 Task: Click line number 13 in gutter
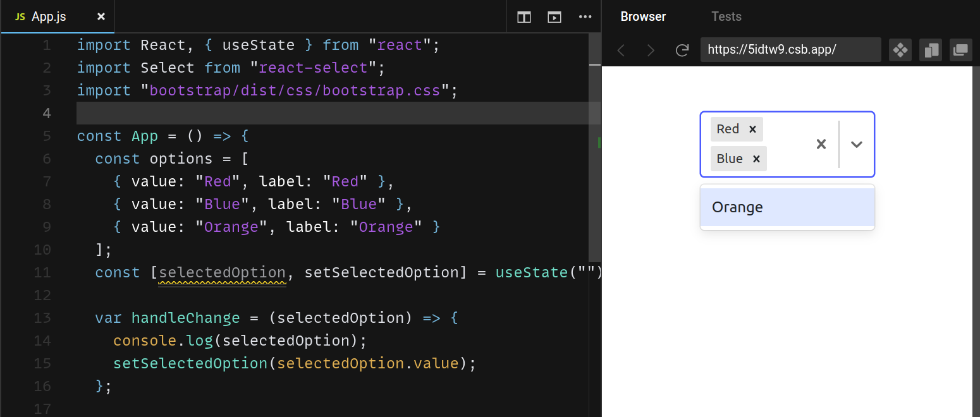(43, 318)
